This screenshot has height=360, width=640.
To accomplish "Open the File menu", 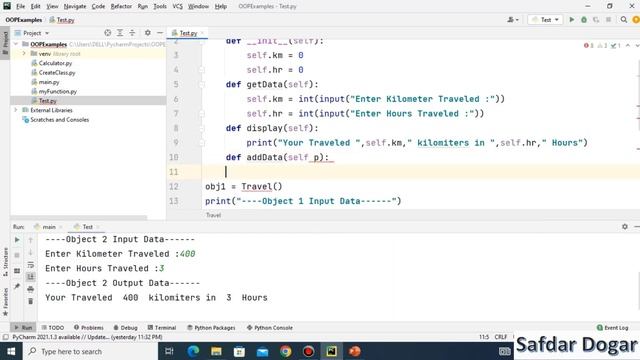I will (x=20, y=6).
